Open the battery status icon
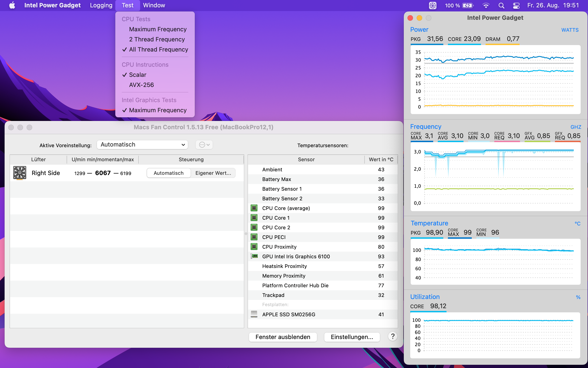This screenshot has height=368, width=588. pyautogui.click(x=468, y=5)
